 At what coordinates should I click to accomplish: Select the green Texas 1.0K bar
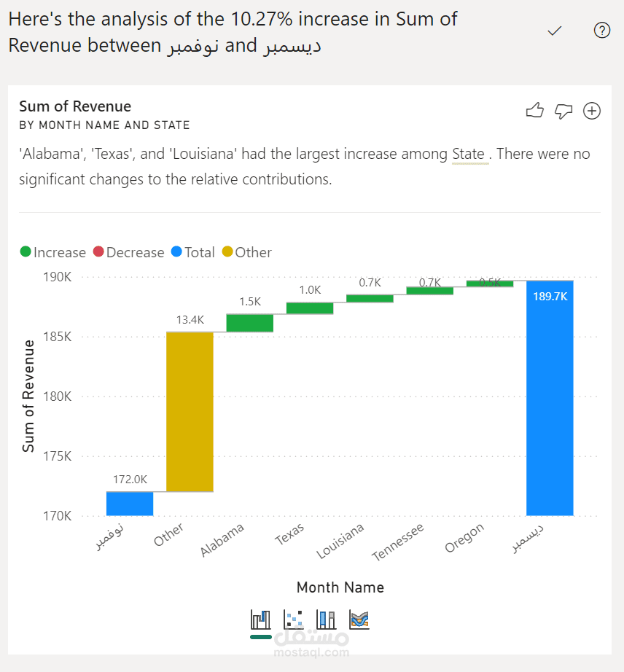tap(310, 308)
